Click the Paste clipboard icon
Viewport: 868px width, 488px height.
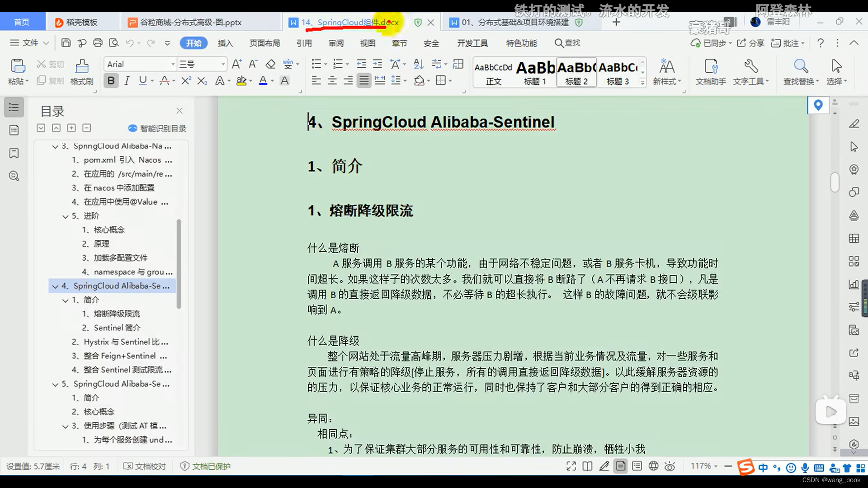[x=18, y=66]
